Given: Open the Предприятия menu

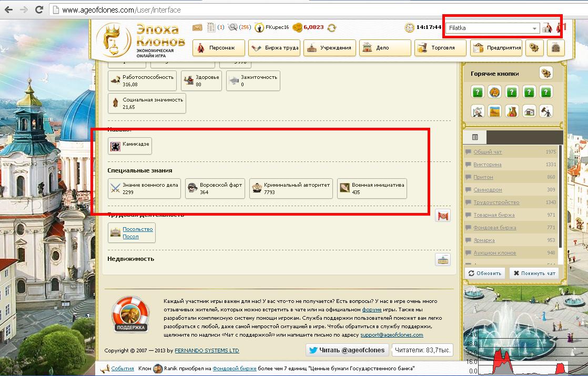Looking at the screenshot, I should (496, 48).
